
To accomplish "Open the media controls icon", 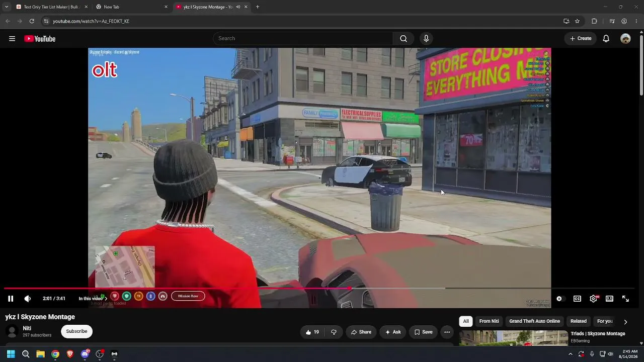I will point(612,21).
